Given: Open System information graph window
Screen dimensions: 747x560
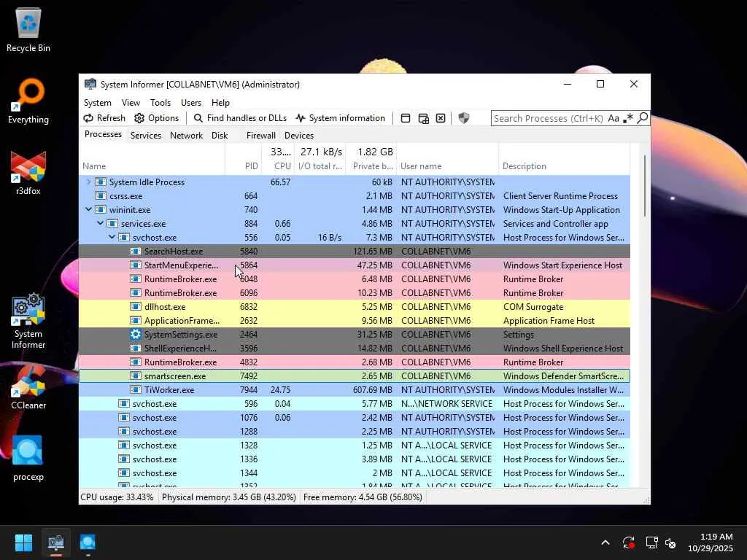Looking at the screenshot, I should point(340,118).
